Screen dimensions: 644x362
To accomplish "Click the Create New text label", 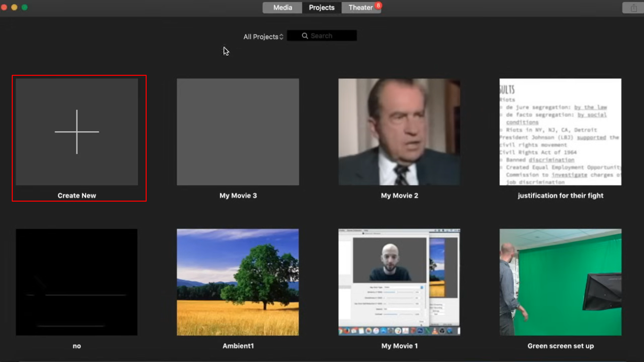I will [x=77, y=196].
